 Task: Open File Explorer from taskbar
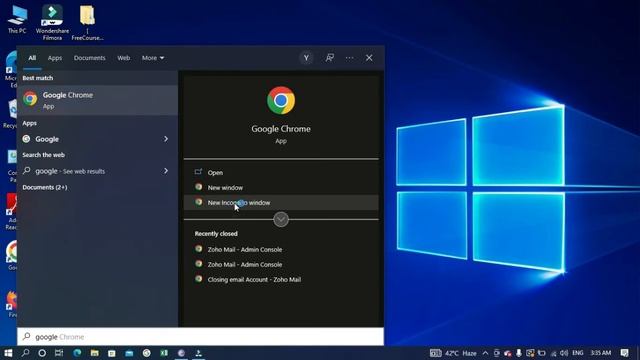coord(94,353)
